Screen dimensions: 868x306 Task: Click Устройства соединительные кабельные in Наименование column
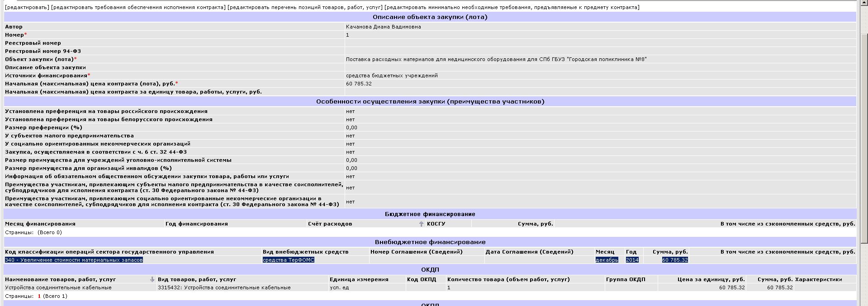(58, 287)
